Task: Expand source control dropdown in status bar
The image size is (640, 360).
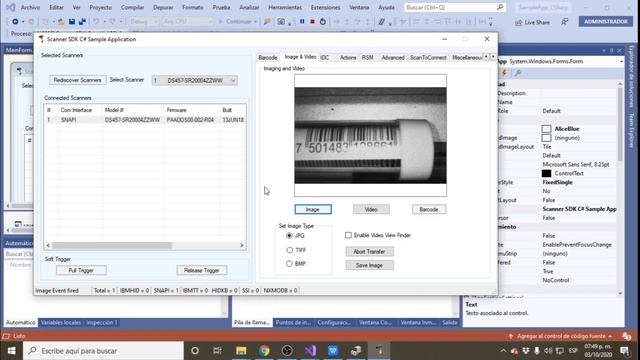Action: pyautogui.click(x=610, y=336)
